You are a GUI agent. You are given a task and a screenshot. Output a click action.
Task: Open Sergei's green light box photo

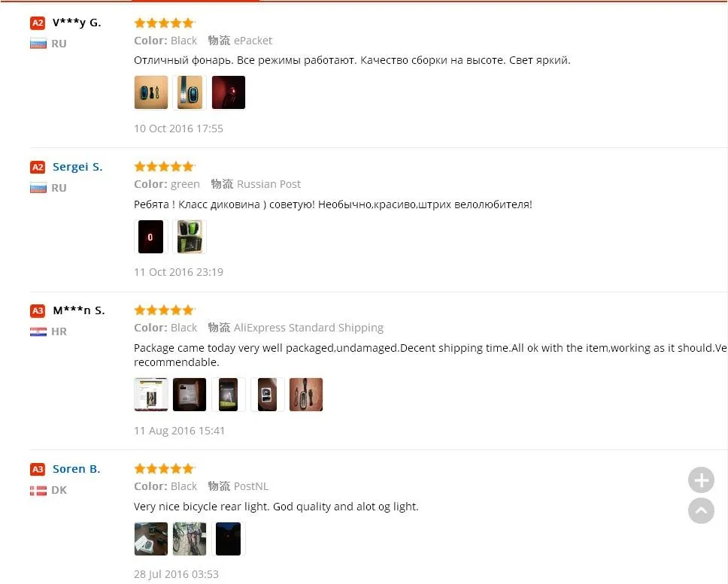click(x=190, y=237)
